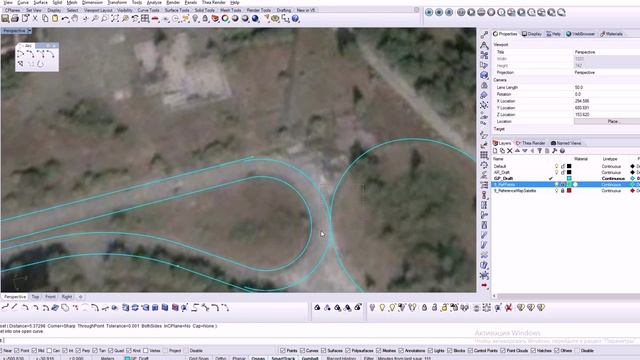
Task: Click the Paste clipboard icon
Action: [x=55, y=18]
